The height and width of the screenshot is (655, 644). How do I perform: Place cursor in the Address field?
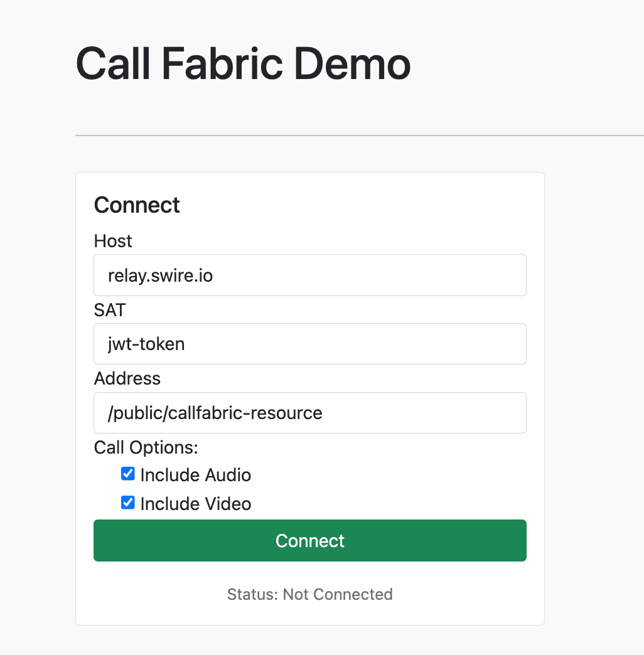click(309, 413)
